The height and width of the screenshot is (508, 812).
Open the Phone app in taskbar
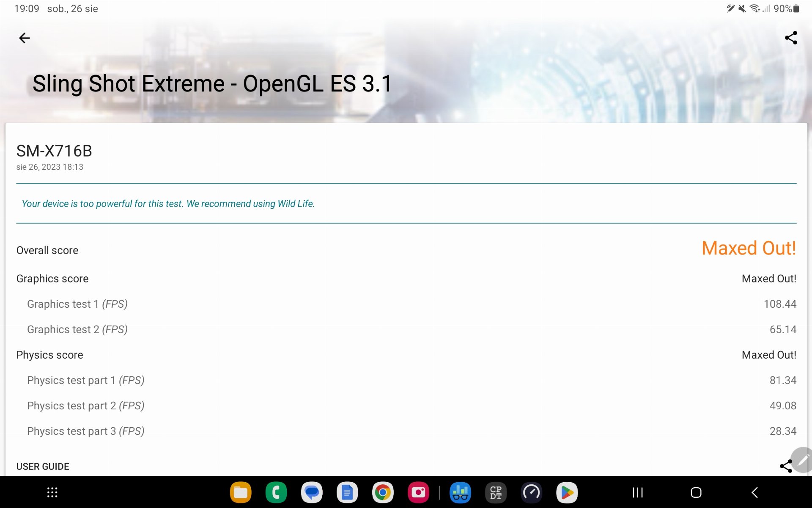tap(276, 492)
